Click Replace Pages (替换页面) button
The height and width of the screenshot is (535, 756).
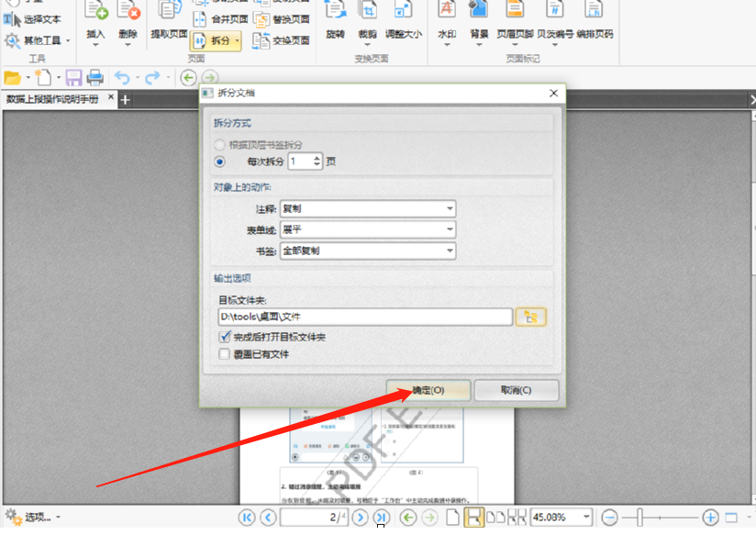[x=282, y=19]
